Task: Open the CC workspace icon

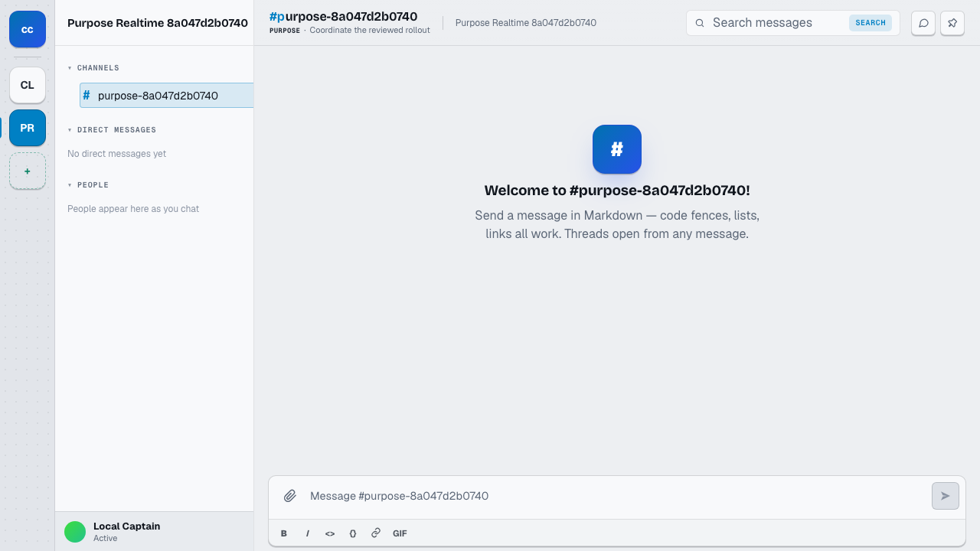Action: click(x=28, y=29)
